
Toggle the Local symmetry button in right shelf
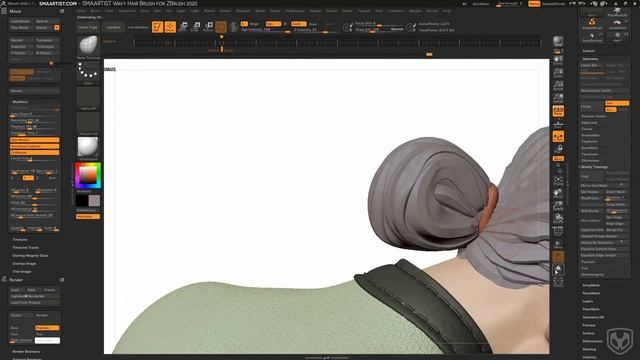558,136
